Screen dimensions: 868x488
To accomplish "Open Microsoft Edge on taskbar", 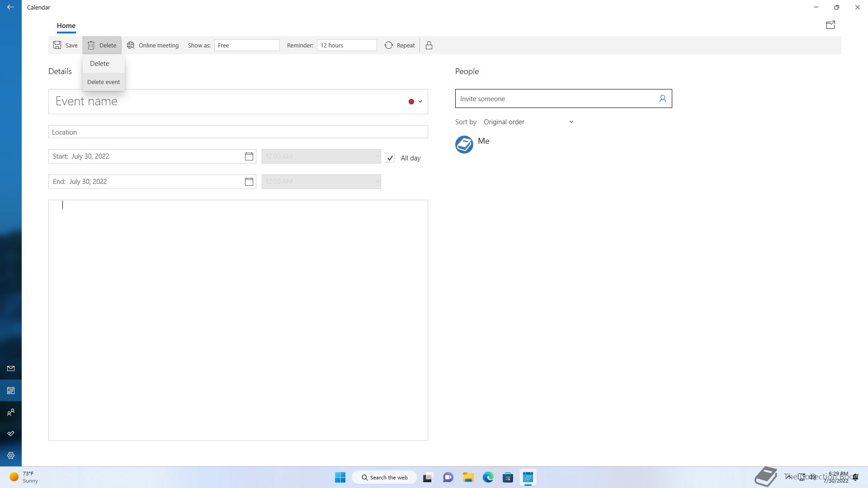I will (488, 477).
